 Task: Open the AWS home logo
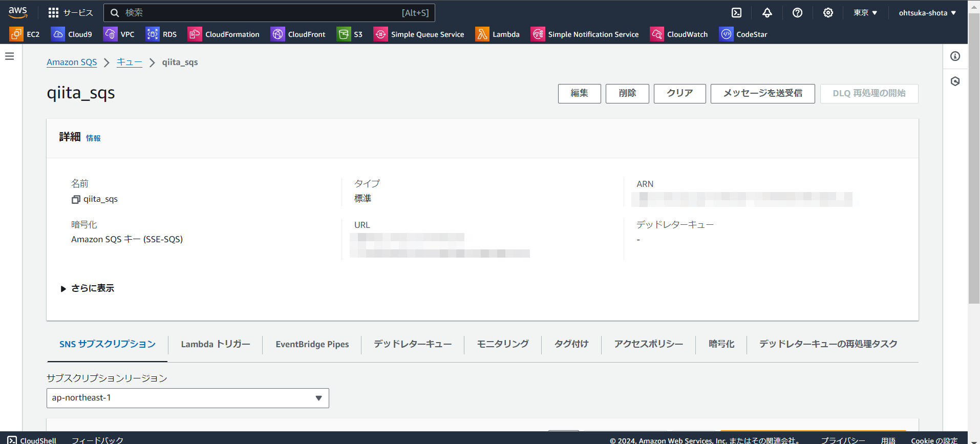[x=18, y=12]
